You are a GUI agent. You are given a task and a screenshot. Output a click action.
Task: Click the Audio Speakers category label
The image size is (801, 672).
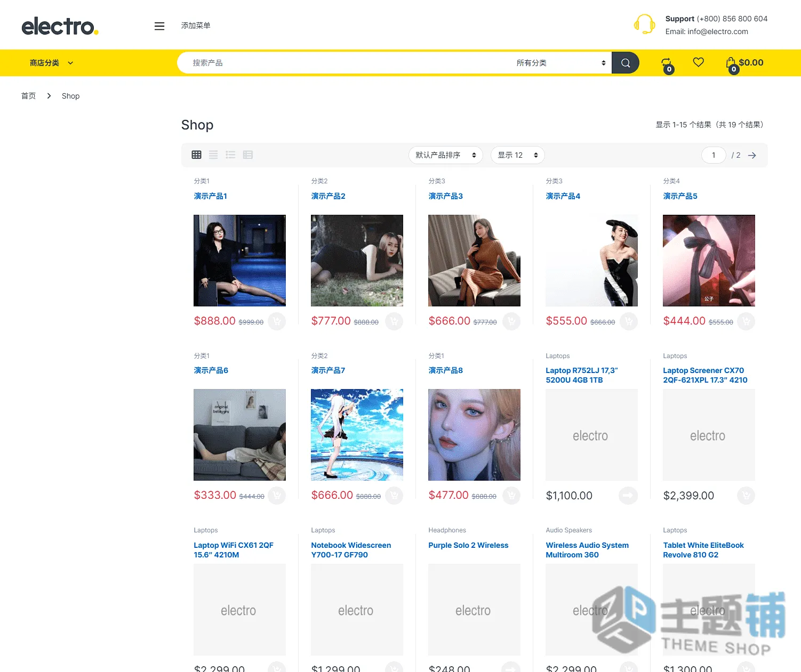coord(568,530)
